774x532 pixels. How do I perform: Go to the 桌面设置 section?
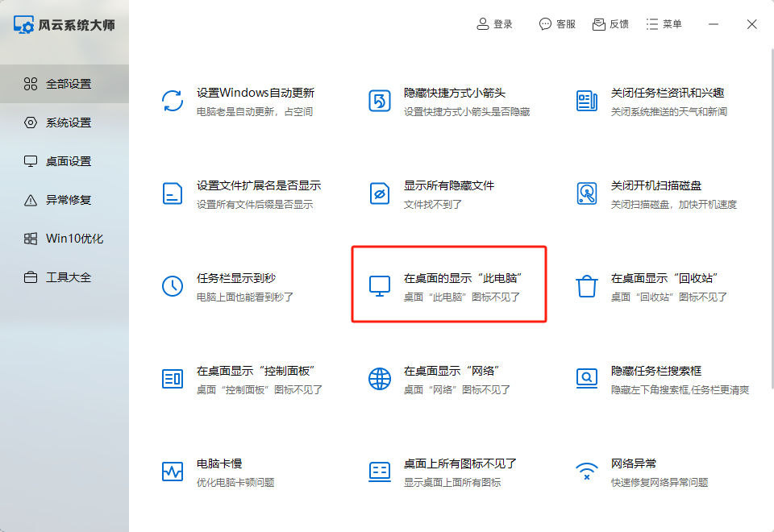(64, 161)
